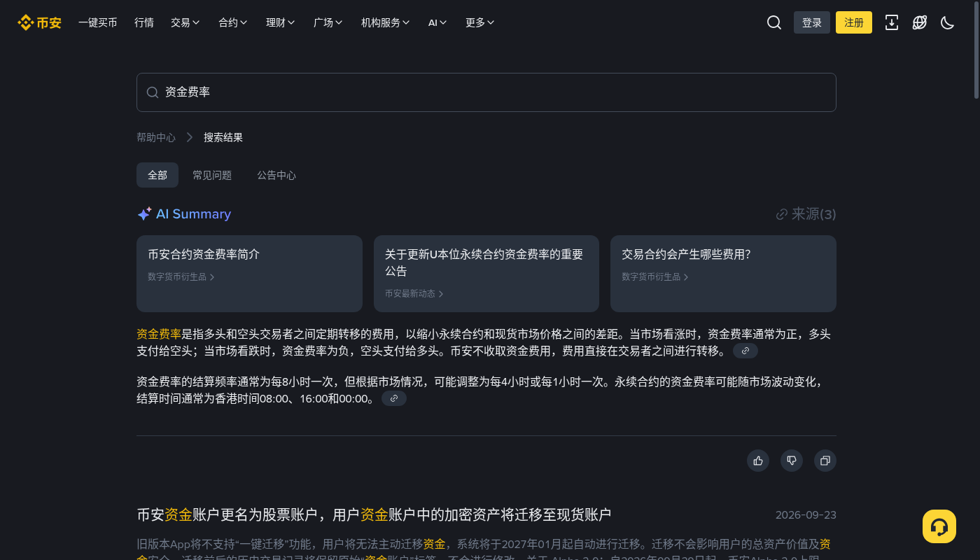980x560 pixels.
Task: Expand the 广场 dropdown menu
Action: tap(328, 22)
